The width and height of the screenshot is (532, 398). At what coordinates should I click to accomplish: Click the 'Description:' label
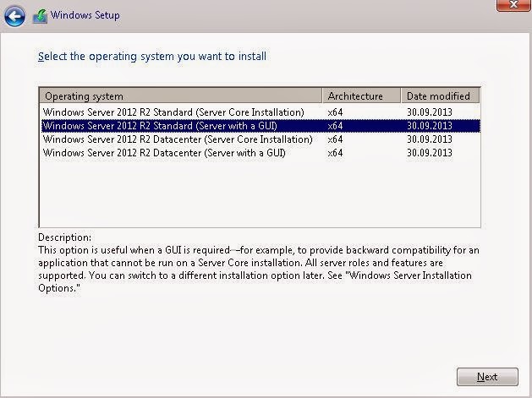pyautogui.click(x=64, y=237)
